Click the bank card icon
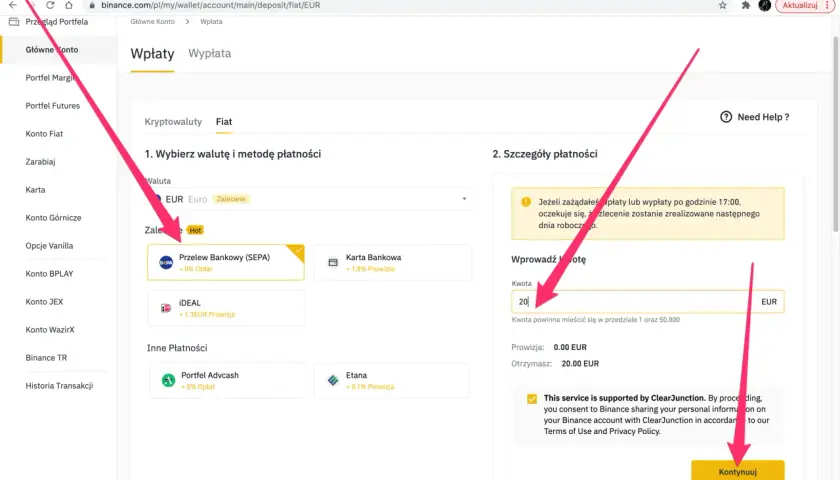The image size is (840, 480). [333, 262]
